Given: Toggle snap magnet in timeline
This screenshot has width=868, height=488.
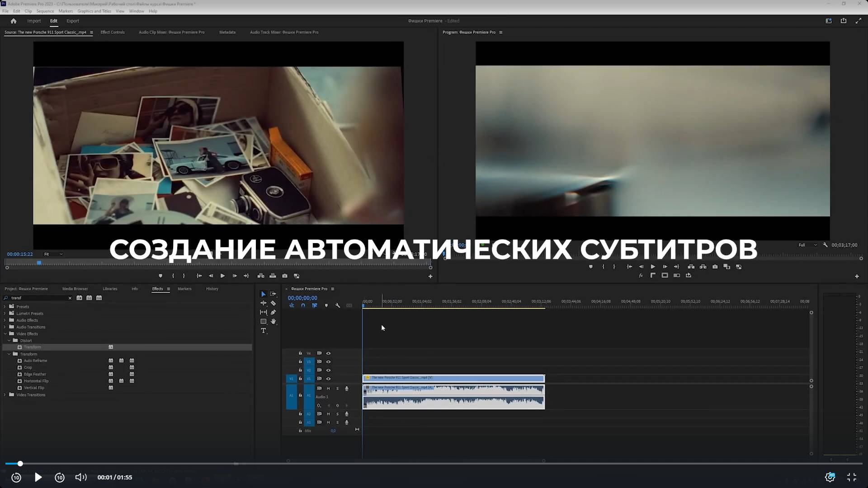Looking at the screenshot, I should [303, 306].
